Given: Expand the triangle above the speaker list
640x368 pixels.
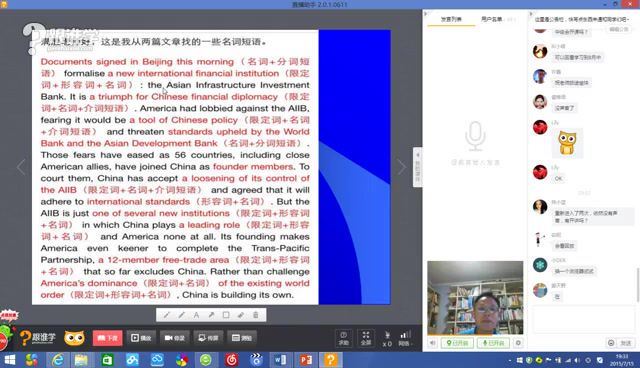Looking at the screenshot, I should click(x=426, y=13).
